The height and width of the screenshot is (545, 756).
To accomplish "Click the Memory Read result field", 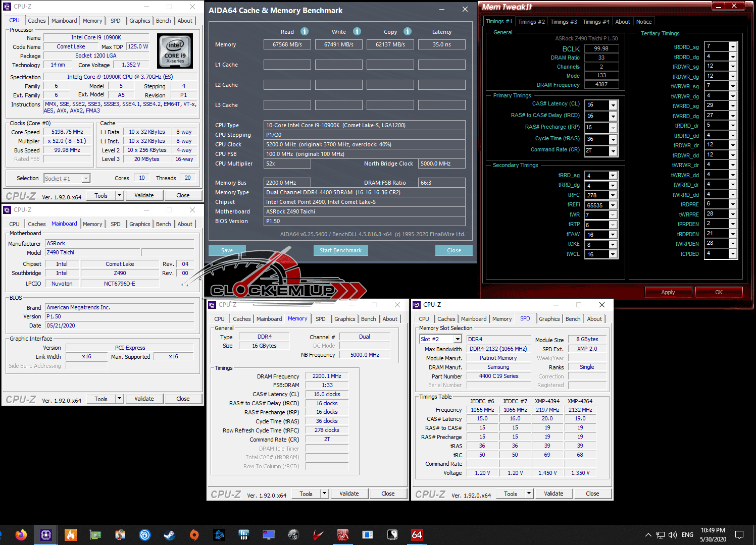I will [x=287, y=44].
